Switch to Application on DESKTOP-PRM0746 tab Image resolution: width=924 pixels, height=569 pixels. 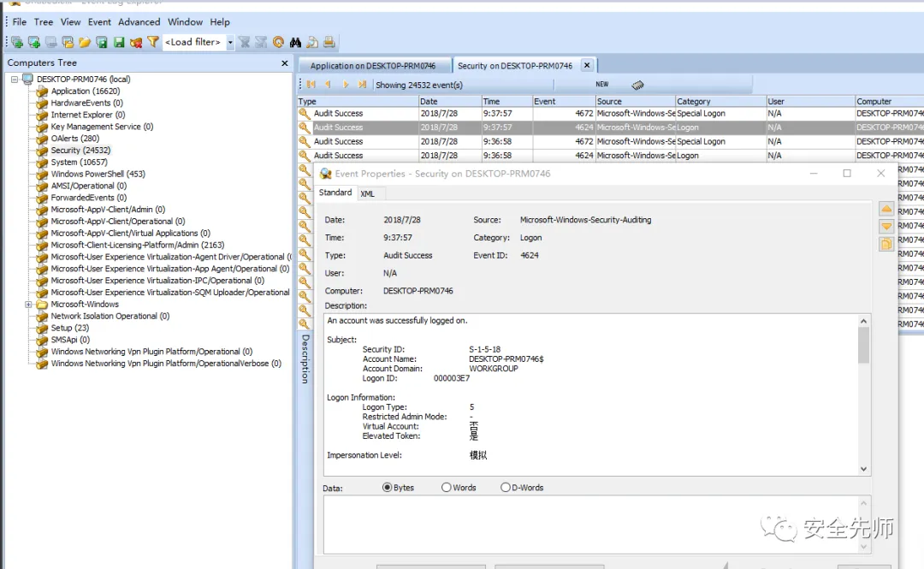click(x=374, y=65)
